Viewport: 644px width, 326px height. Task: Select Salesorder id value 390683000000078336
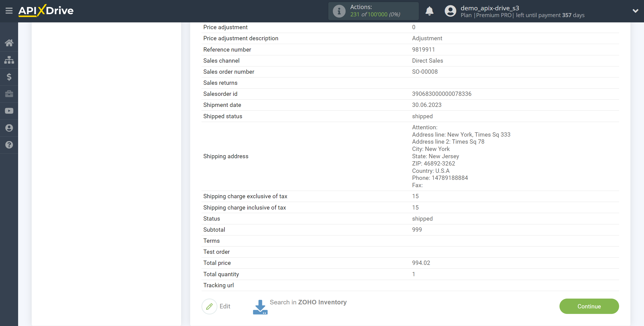click(x=441, y=94)
